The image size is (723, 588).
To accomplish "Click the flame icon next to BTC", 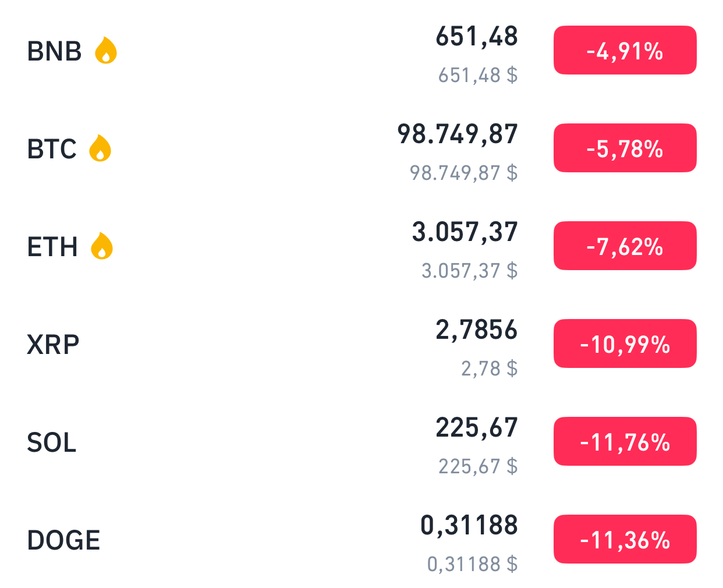I will click(x=100, y=148).
